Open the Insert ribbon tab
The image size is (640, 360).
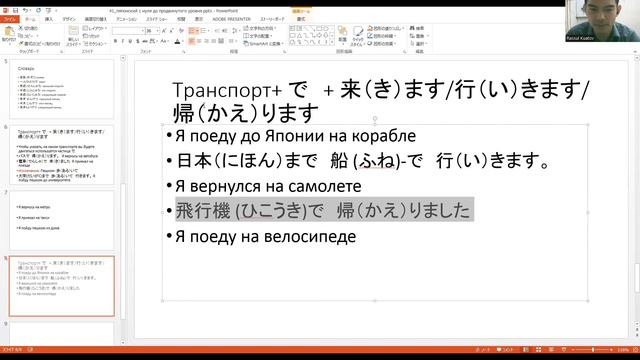coord(49,19)
